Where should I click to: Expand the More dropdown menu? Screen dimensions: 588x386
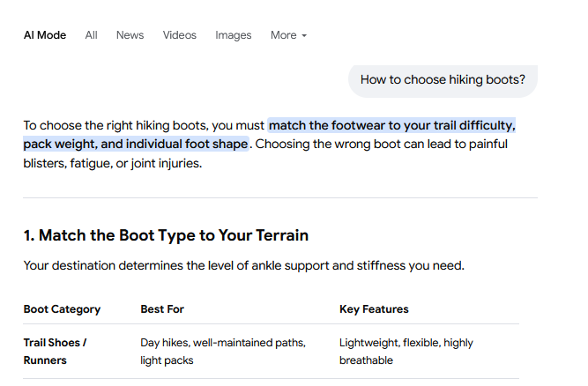coord(288,35)
